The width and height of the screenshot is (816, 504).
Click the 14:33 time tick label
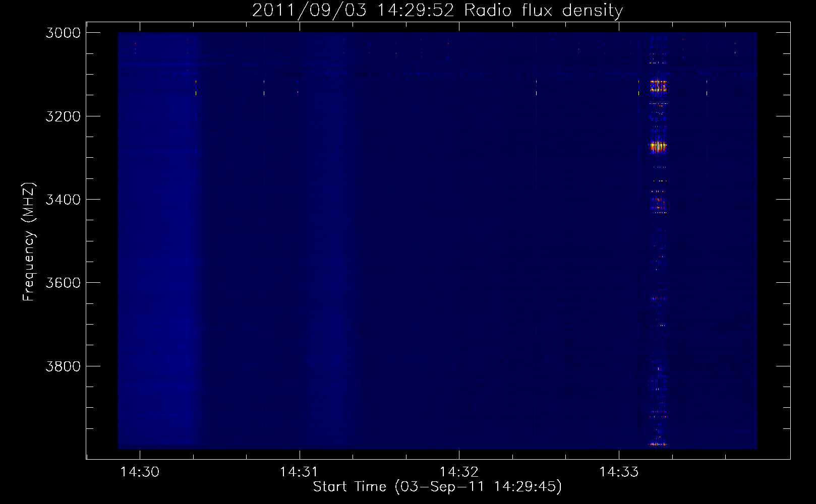point(619,472)
